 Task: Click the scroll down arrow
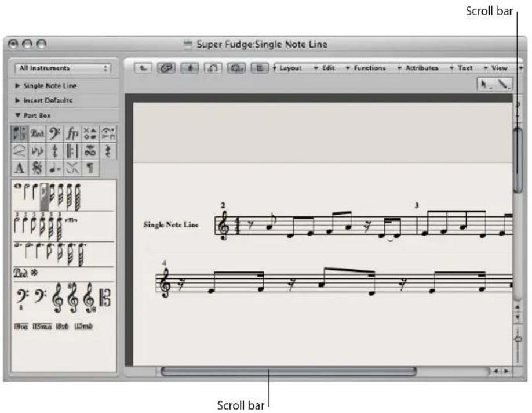coord(518,317)
